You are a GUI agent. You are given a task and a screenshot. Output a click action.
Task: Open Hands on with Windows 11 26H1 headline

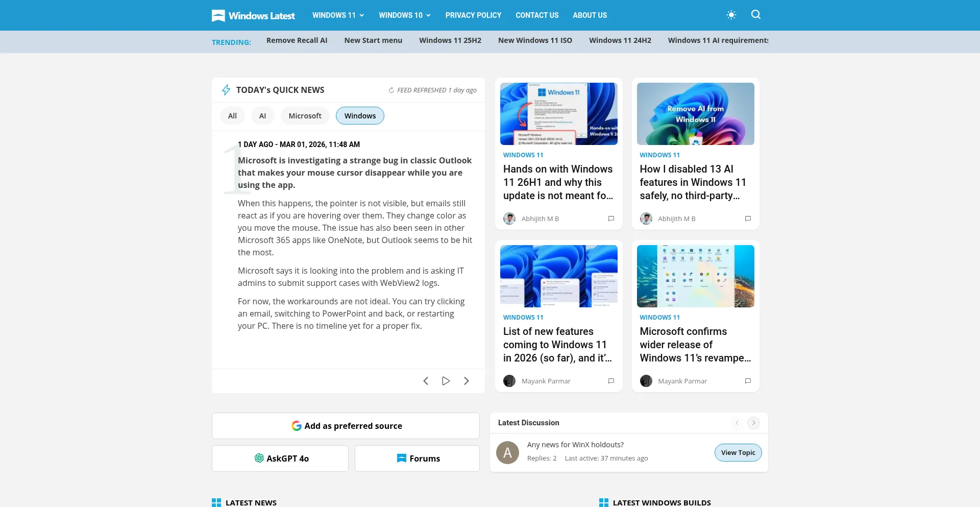coord(558,182)
